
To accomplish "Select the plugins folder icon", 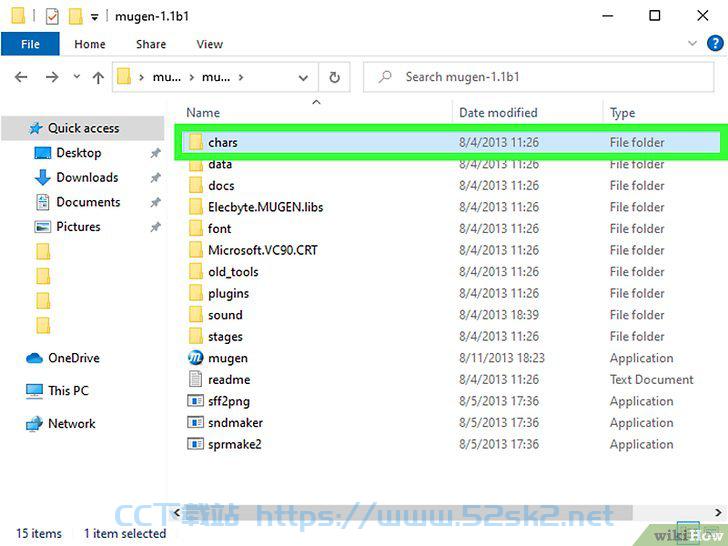I will click(x=196, y=293).
